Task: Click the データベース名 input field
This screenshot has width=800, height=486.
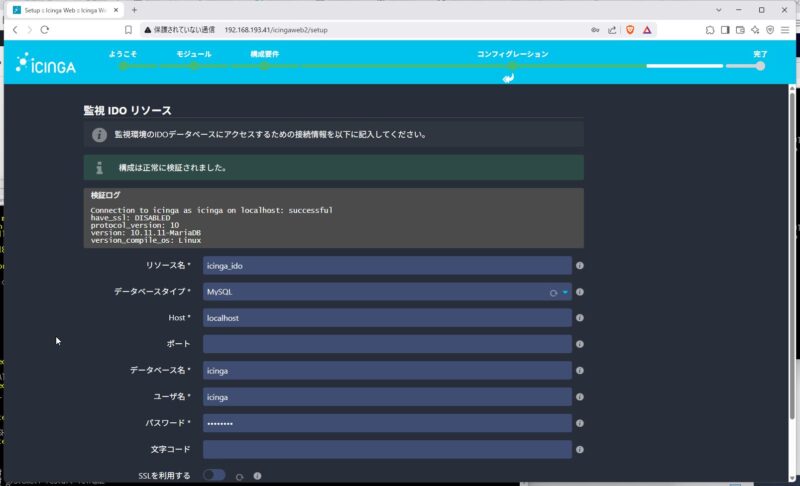Action: [387, 371]
